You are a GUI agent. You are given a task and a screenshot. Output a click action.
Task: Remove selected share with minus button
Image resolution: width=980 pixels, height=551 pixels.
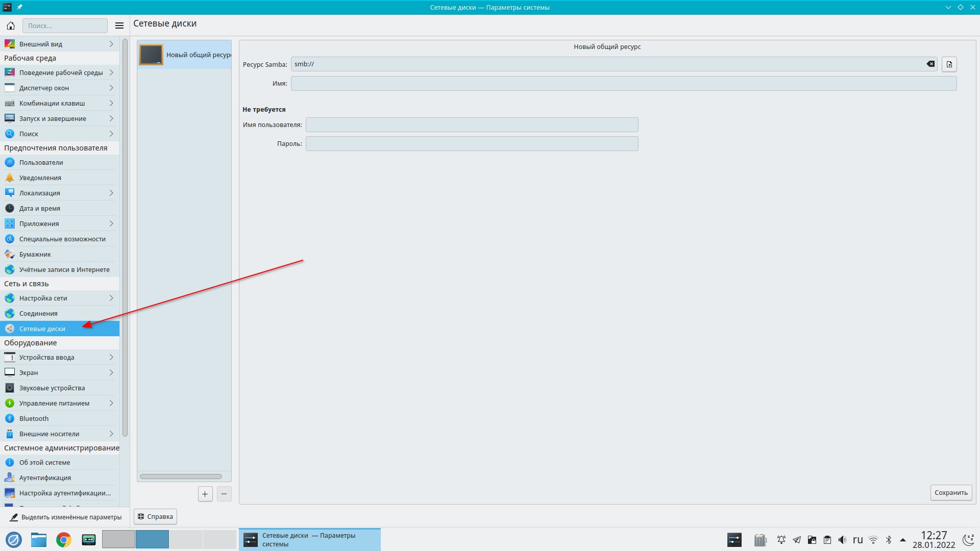pos(224,494)
